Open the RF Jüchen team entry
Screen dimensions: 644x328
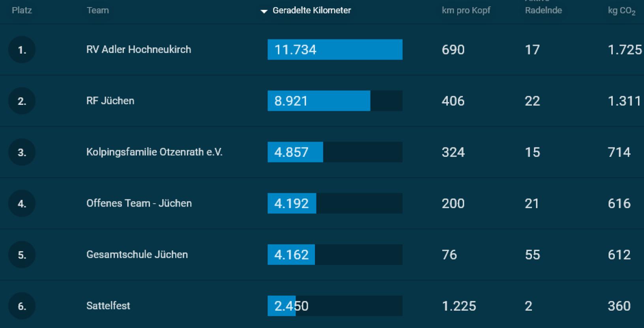point(110,101)
